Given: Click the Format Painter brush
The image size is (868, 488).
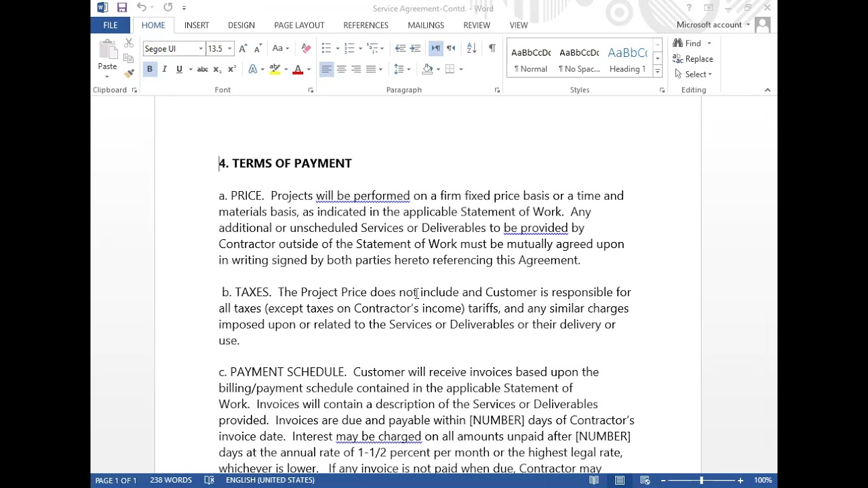Looking at the screenshot, I should [129, 73].
